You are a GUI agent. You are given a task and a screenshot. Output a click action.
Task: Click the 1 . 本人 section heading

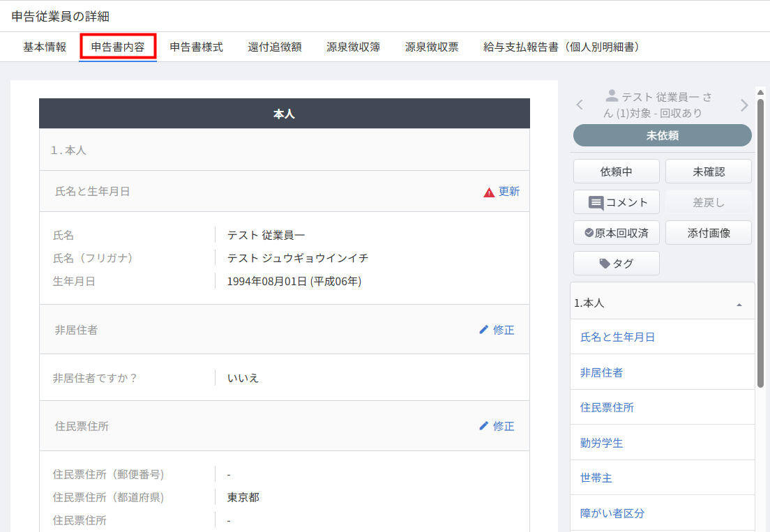68,150
